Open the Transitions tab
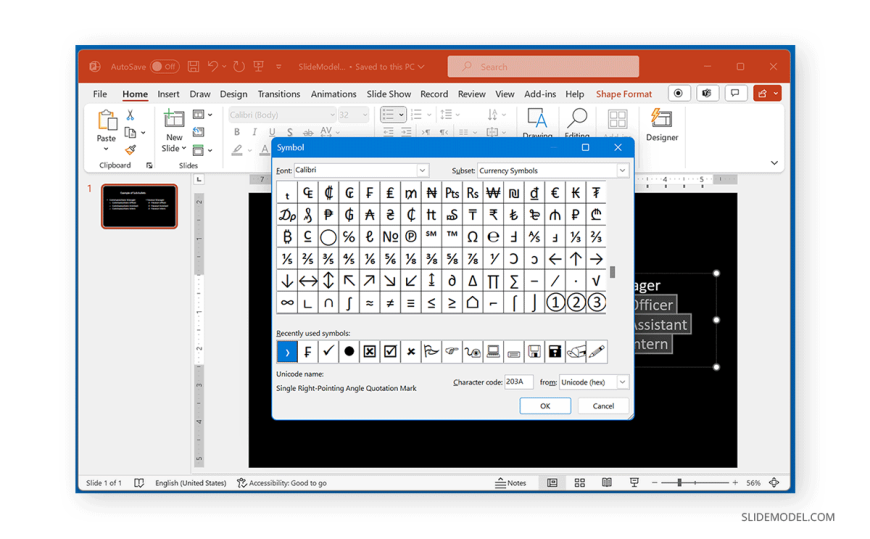The height and width of the screenshot is (539, 870). [279, 94]
